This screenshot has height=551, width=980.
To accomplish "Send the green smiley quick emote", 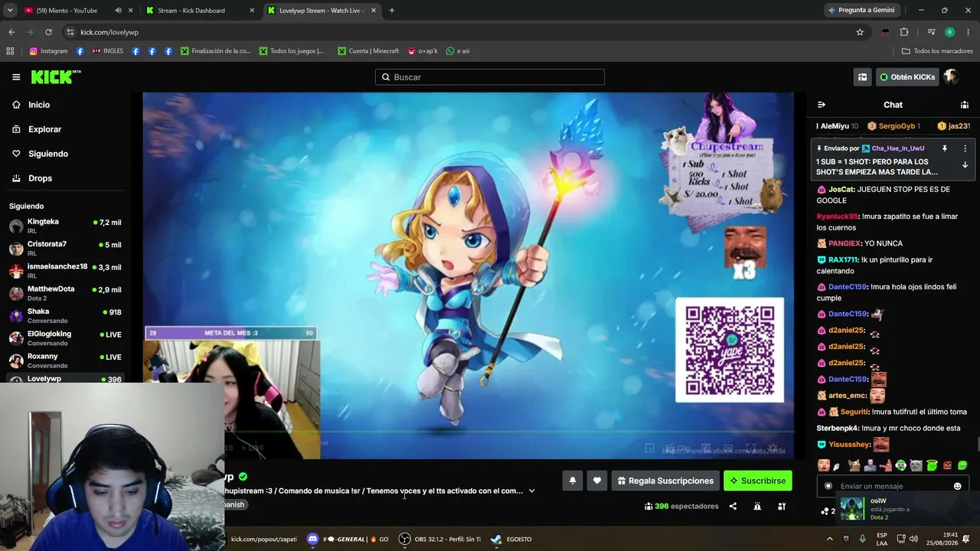I will 962,465.
